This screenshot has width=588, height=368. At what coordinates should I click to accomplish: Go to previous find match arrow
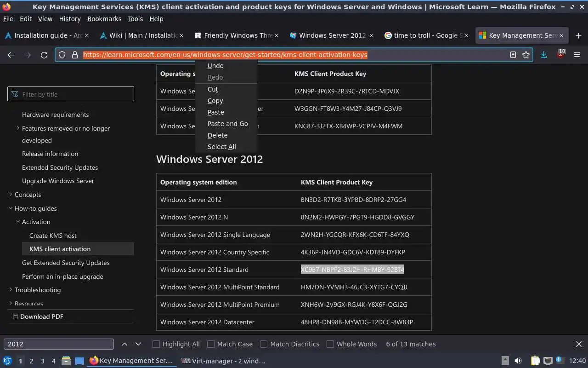pos(124,344)
